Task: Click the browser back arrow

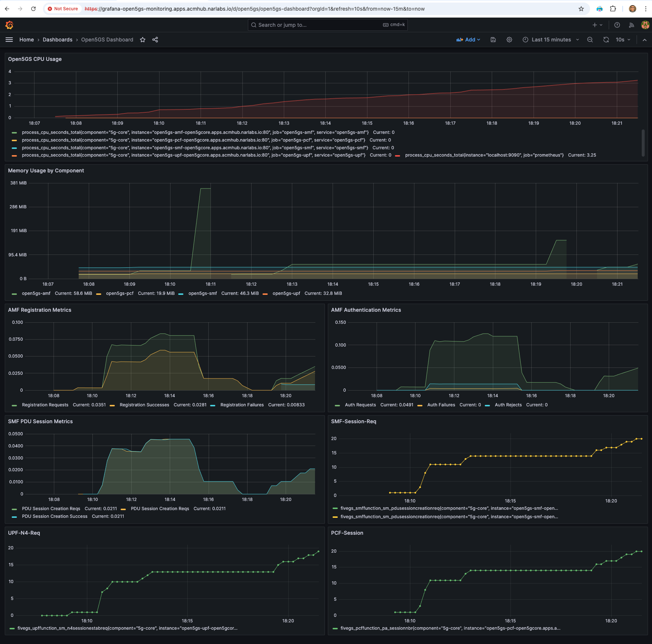Action: 7,9
